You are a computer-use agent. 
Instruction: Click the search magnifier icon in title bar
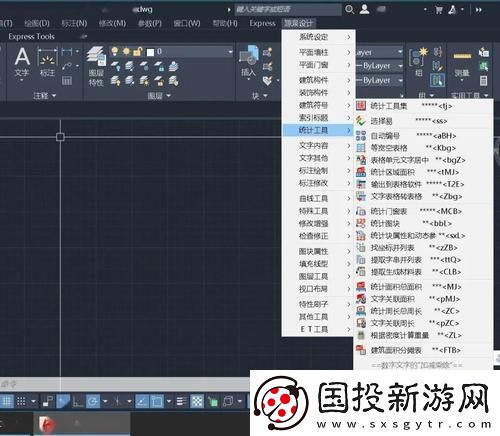(349, 9)
